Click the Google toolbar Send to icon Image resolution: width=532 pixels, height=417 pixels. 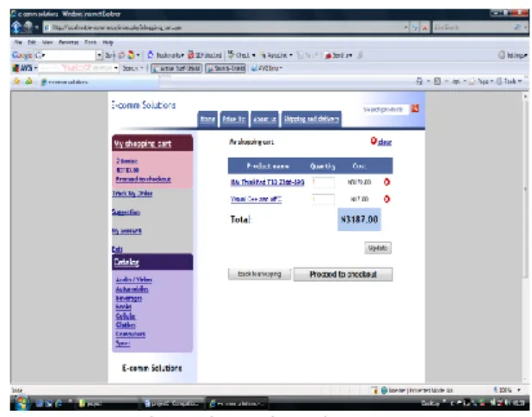click(x=328, y=55)
